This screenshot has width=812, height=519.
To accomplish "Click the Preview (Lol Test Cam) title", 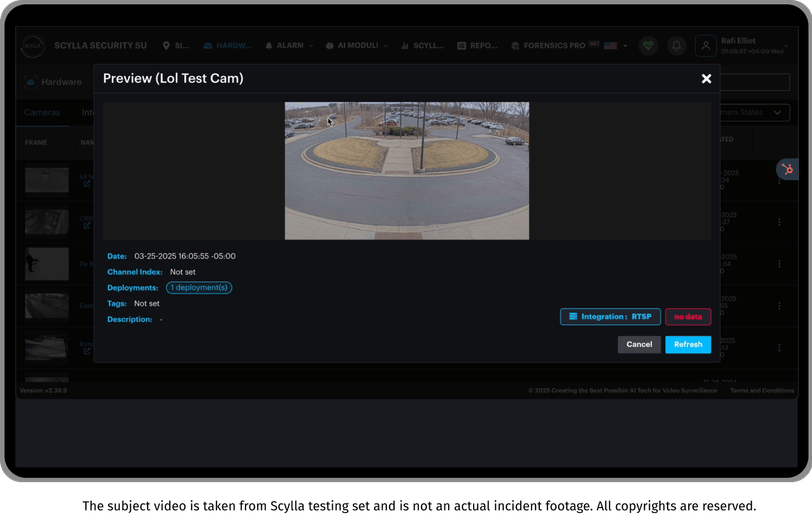I will [x=173, y=78].
